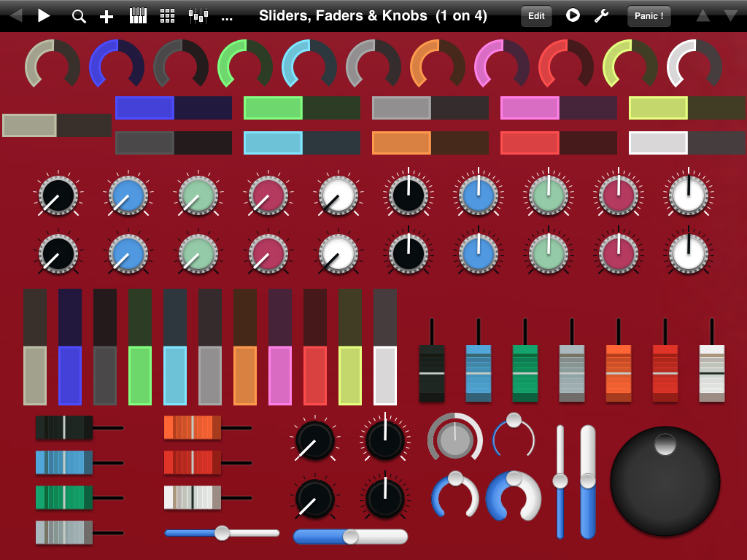Tap the circled play icon near the wrench
Viewport: 747px width, 560px height.
(x=573, y=15)
